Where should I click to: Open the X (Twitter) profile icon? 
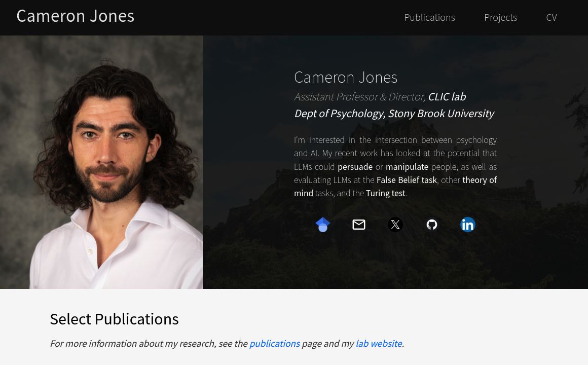[395, 225]
